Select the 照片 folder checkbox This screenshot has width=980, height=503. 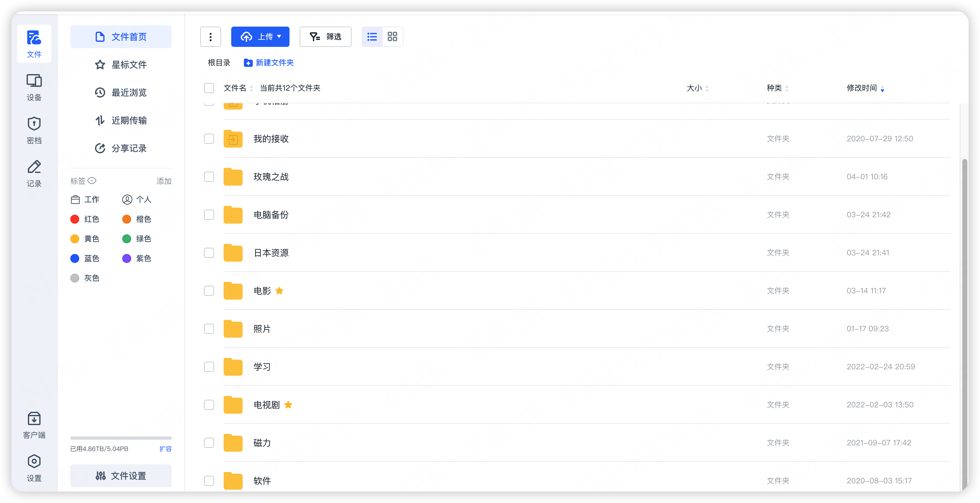[x=209, y=329]
